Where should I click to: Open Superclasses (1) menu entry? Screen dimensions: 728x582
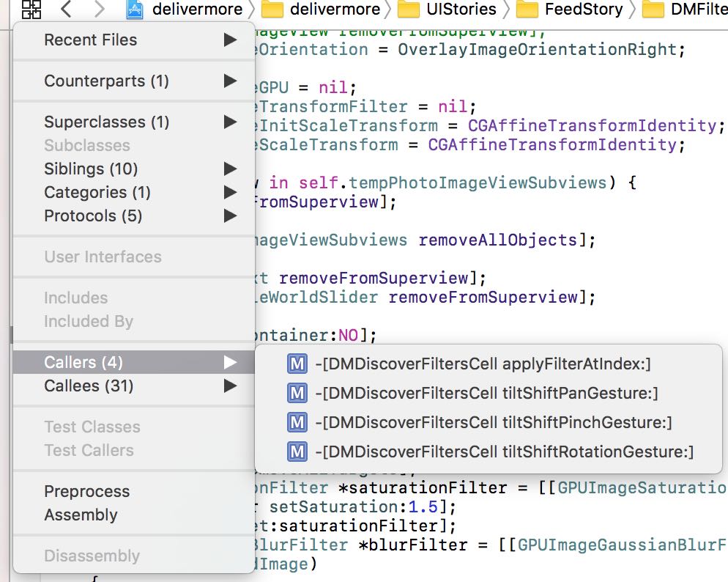tap(107, 122)
